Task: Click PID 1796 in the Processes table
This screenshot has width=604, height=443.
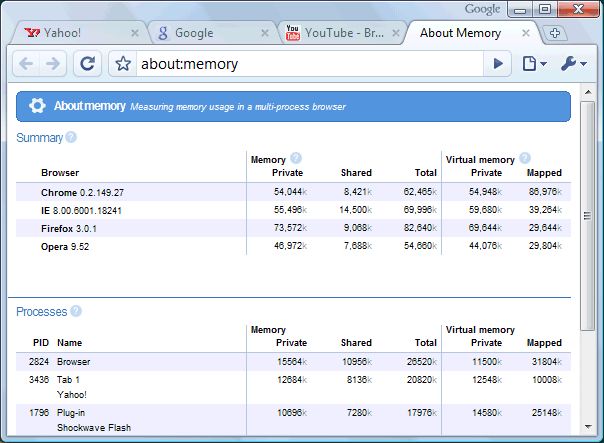Action: click(x=39, y=413)
